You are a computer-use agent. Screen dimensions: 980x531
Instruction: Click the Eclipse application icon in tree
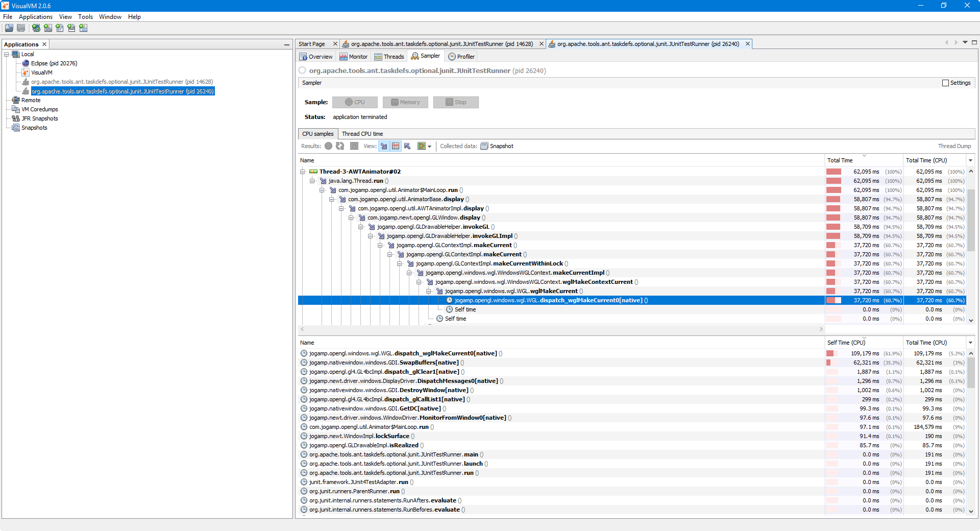click(x=26, y=63)
